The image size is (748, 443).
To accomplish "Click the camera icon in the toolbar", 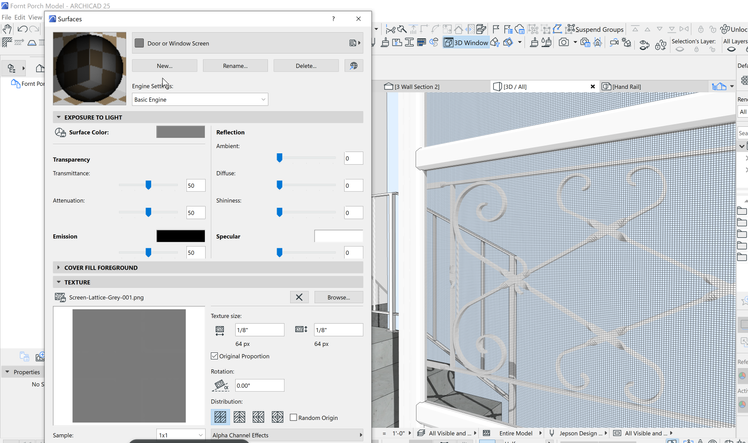I will pyautogui.click(x=564, y=43).
